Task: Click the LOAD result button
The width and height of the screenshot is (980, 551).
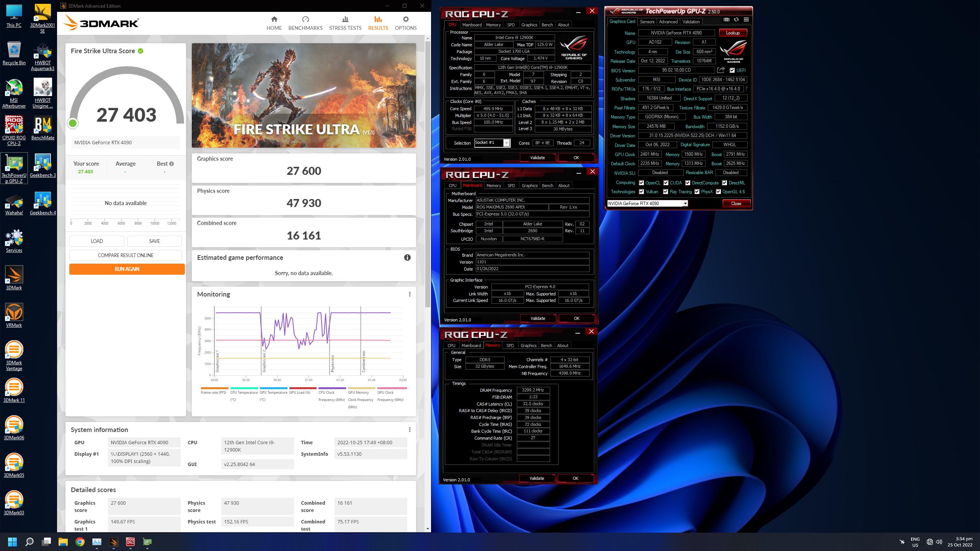Action: point(97,241)
